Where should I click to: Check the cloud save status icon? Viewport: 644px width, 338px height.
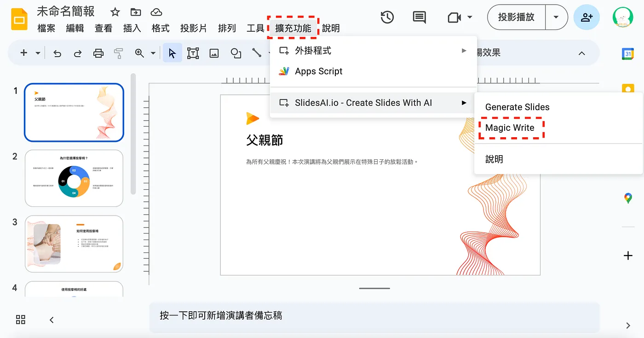(x=157, y=12)
